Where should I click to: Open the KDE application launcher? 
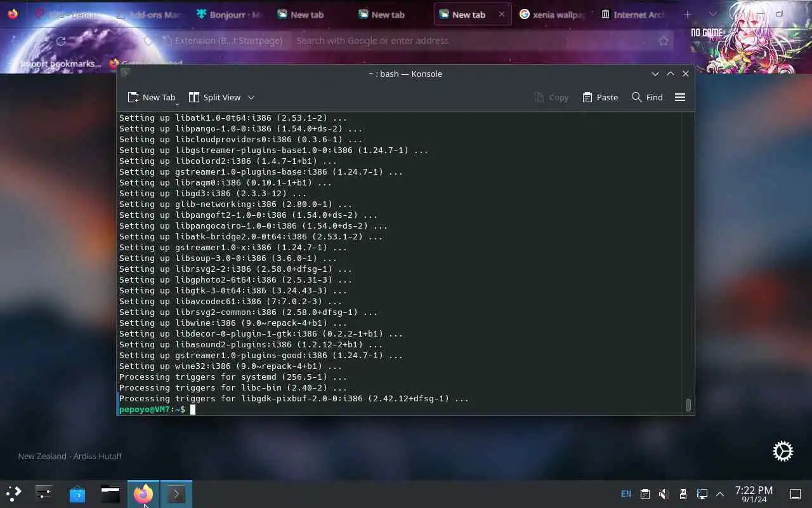pyautogui.click(x=13, y=493)
